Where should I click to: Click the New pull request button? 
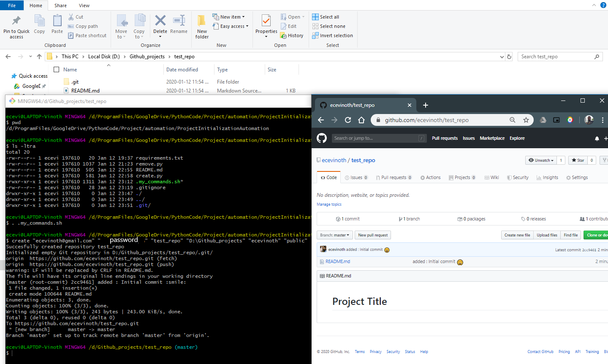373,235
